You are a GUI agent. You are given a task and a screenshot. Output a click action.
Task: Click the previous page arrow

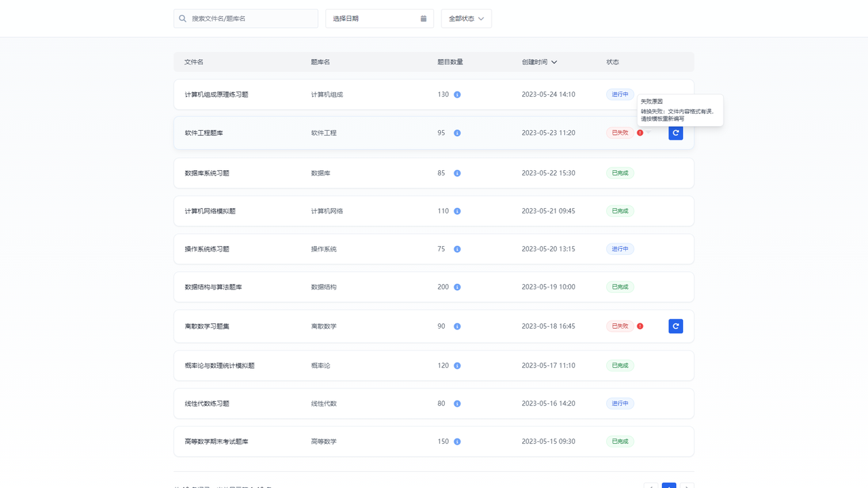click(x=651, y=487)
